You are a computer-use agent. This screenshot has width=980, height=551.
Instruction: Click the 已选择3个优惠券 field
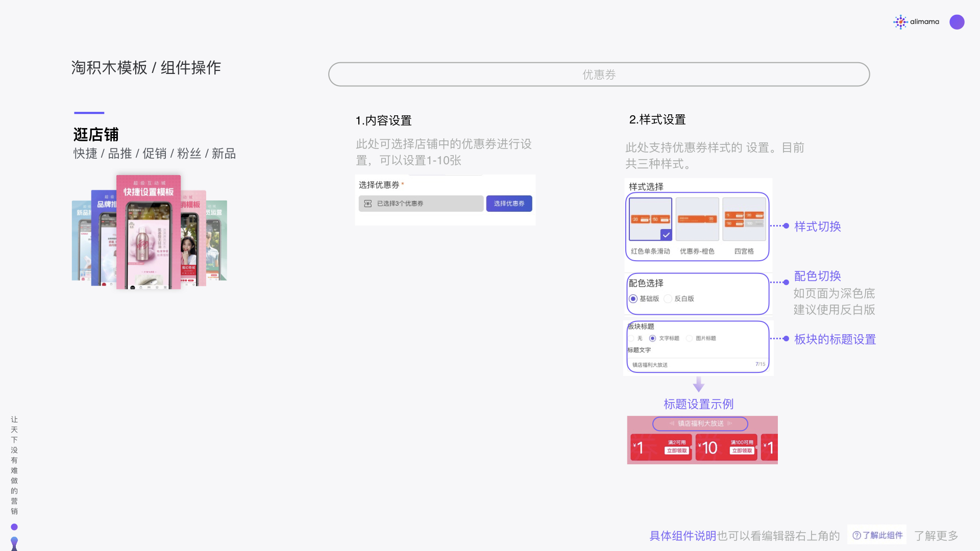421,204
